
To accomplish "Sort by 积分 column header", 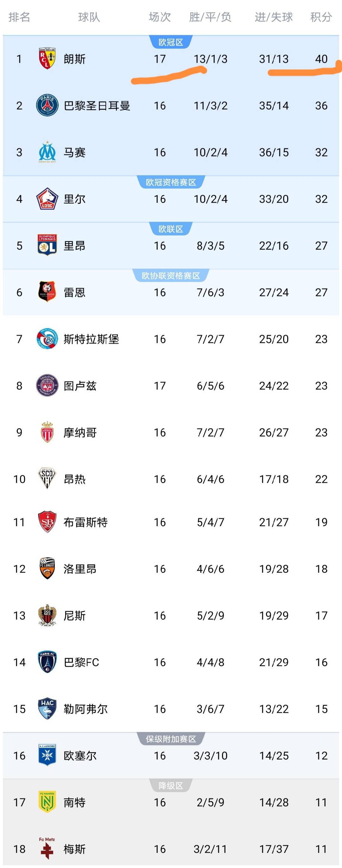I will coord(321,17).
